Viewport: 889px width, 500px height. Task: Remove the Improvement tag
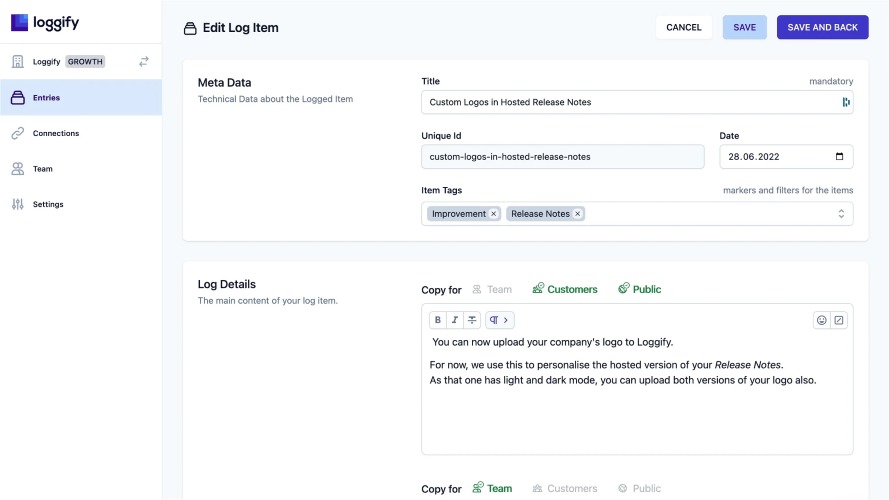[494, 214]
